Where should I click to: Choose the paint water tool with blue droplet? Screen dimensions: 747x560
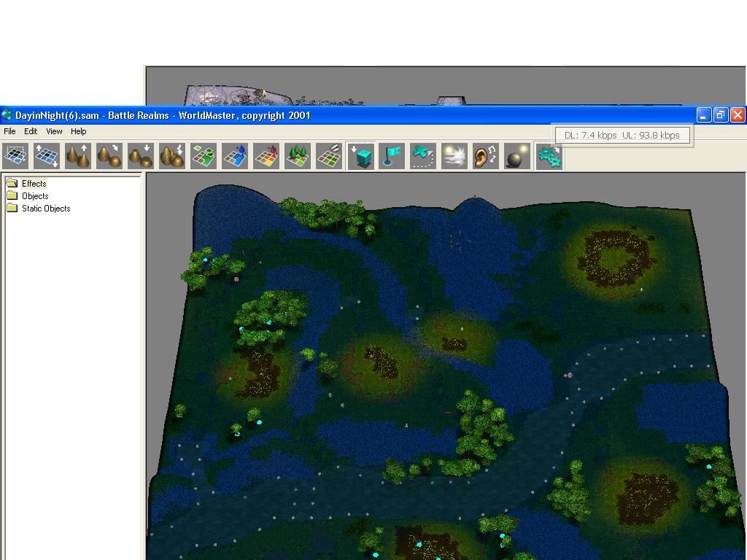coord(235,156)
